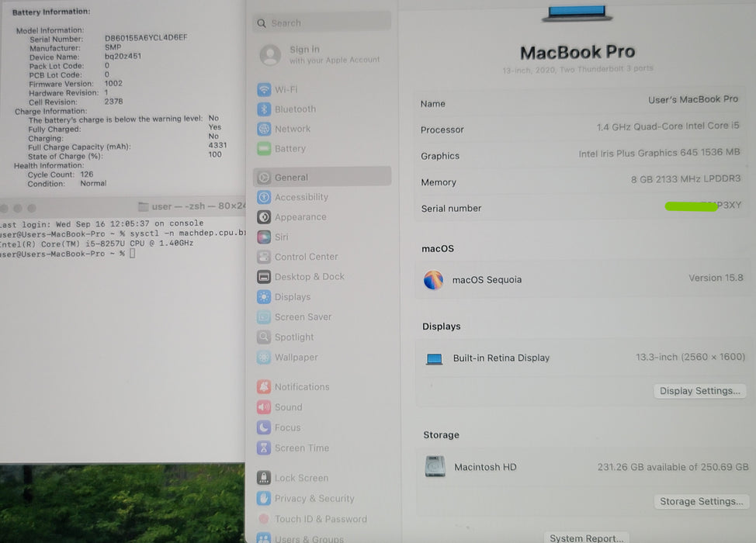This screenshot has height=543, width=756.
Task: Open Desktop & Dock icon in sidebar
Action: click(x=264, y=277)
